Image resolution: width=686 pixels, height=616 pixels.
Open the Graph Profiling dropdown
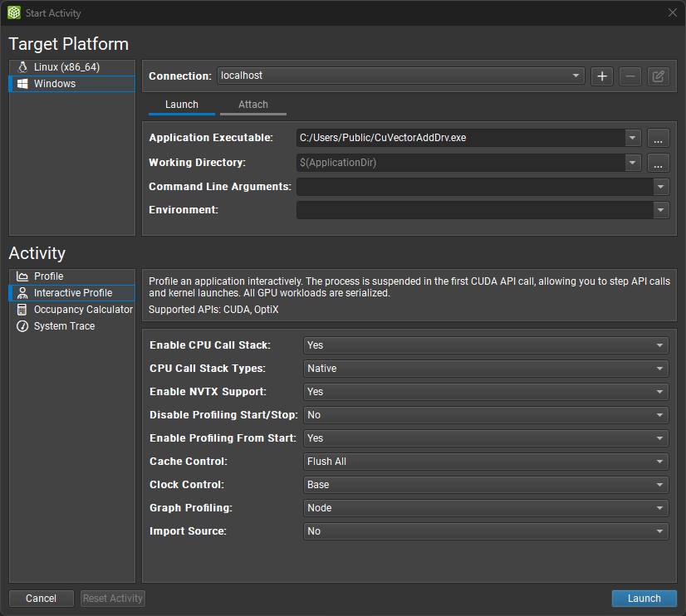[x=659, y=507]
